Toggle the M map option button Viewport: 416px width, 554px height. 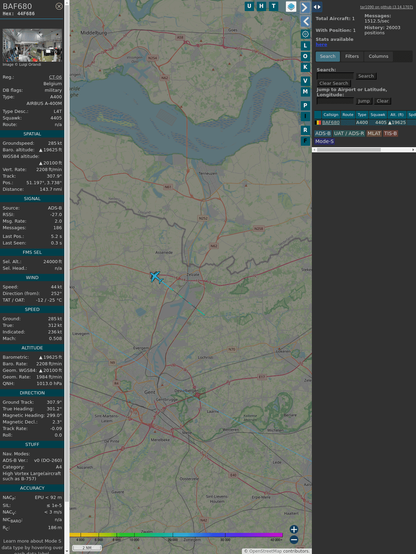point(305,92)
